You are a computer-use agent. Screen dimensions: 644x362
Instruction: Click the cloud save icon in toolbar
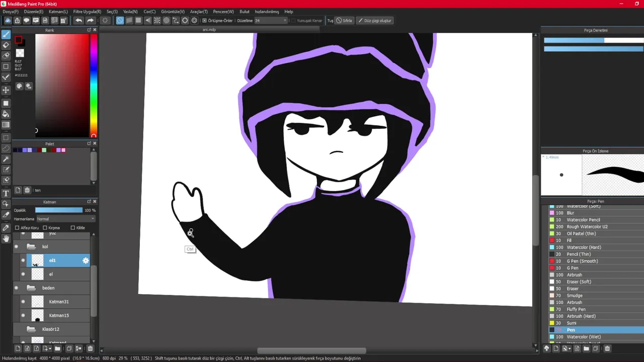click(x=8, y=21)
